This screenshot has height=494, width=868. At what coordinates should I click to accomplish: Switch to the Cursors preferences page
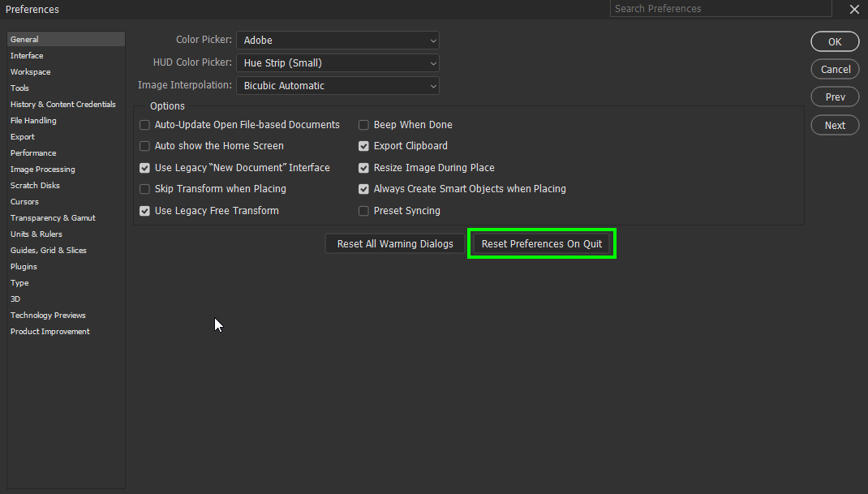tap(24, 201)
